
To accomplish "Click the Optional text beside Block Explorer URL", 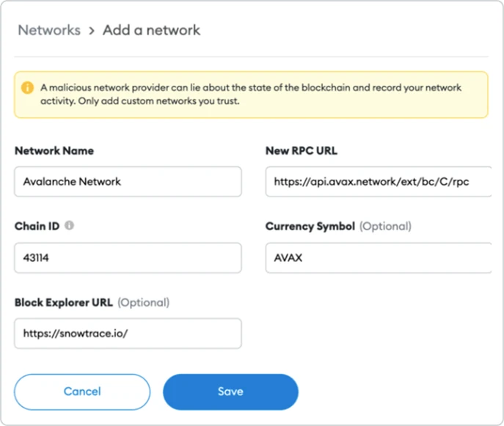I will pos(143,302).
